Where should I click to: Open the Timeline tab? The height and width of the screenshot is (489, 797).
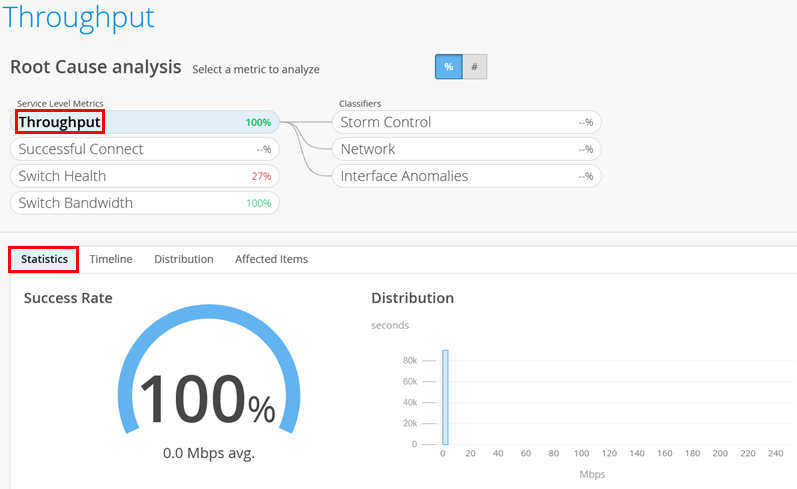click(x=111, y=259)
